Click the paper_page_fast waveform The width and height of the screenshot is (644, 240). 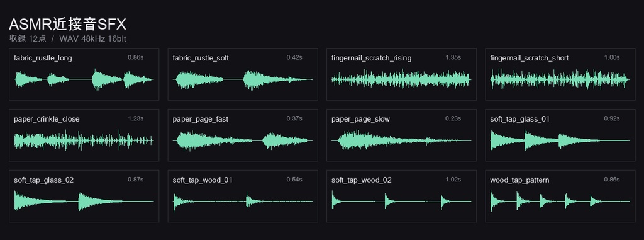point(243,140)
